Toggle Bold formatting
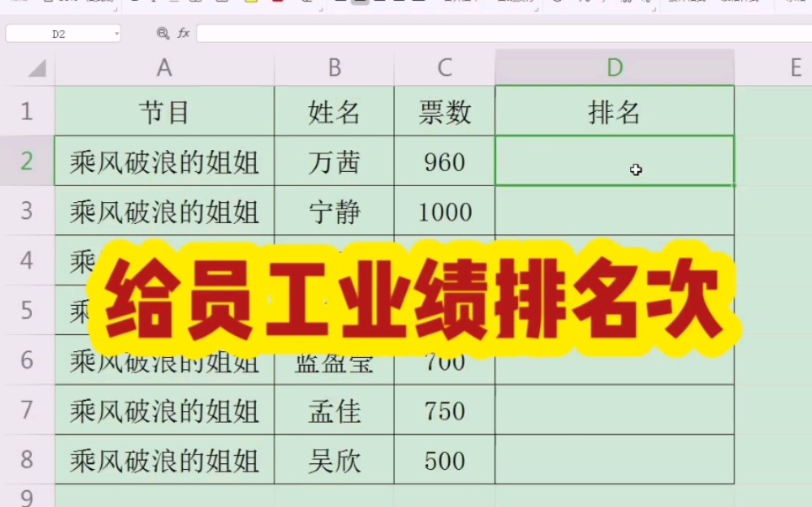The width and height of the screenshot is (812, 507). coord(135,4)
